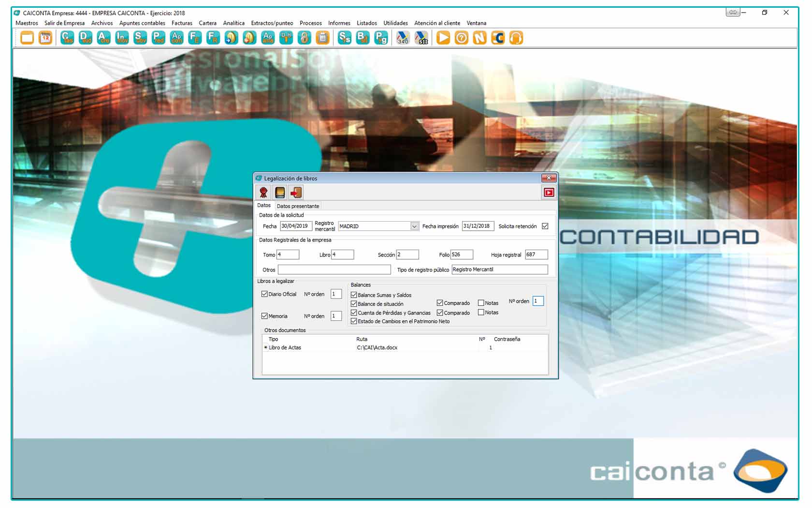This screenshot has height=508, width=812.
Task: Click the book icon in the Legalización dialog
Action: tap(280, 193)
